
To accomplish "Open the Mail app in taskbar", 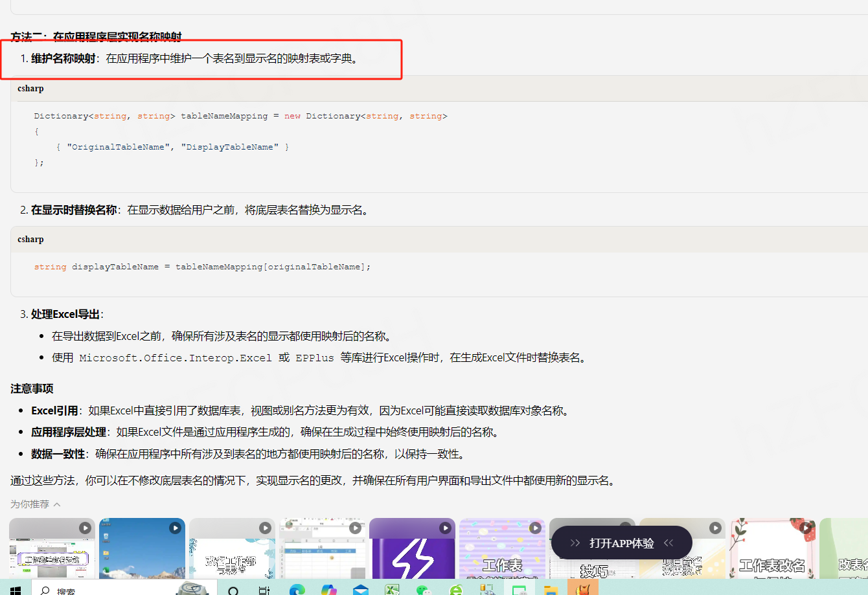I will click(x=360, y=589).
